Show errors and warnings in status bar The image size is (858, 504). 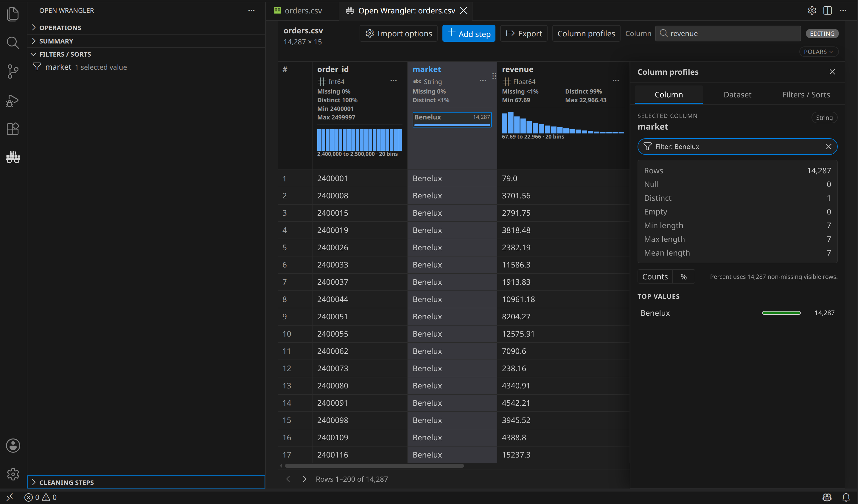click(x=41, y=497)
